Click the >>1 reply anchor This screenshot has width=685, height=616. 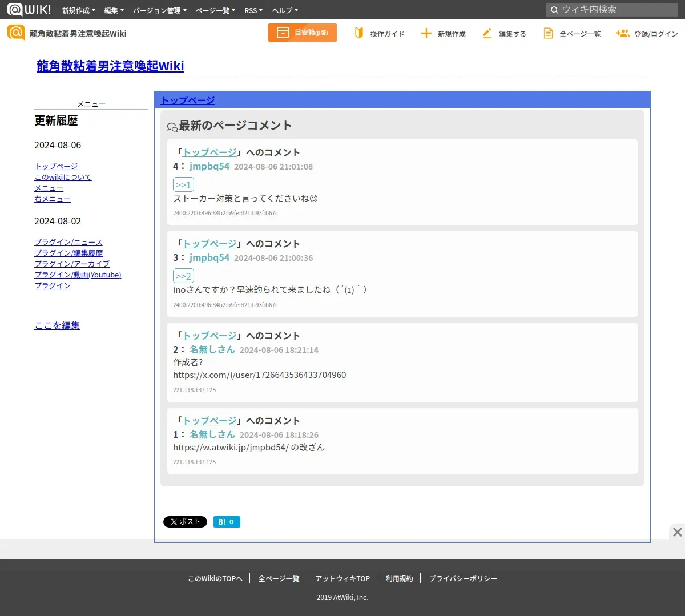183,184
